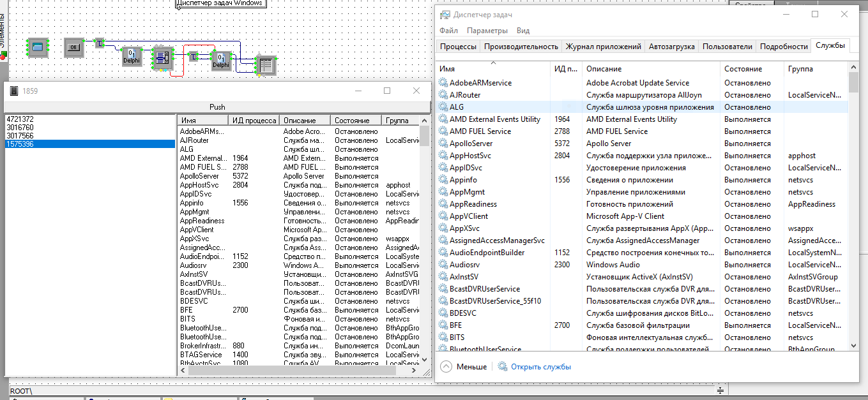Image resolution: width=868 pixels, height=400 pixels.
Task: Select the BDESVC service name in Task Manager
Action: pyautogui.click(x=463, y=313)
